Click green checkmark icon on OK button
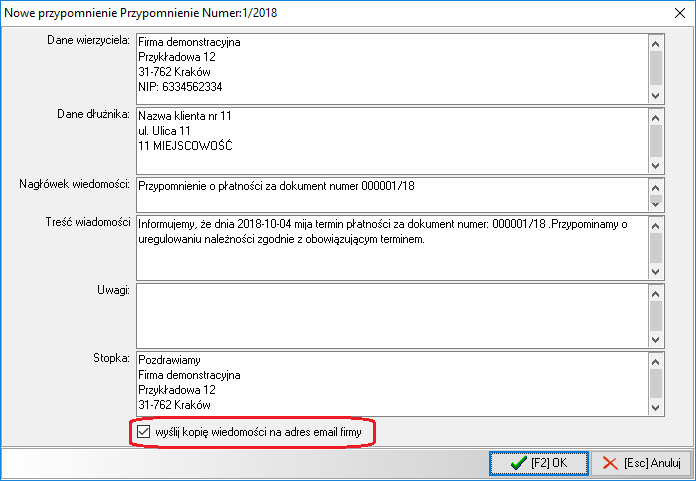The height and width of the screenshot is (481, 696). 517,463
